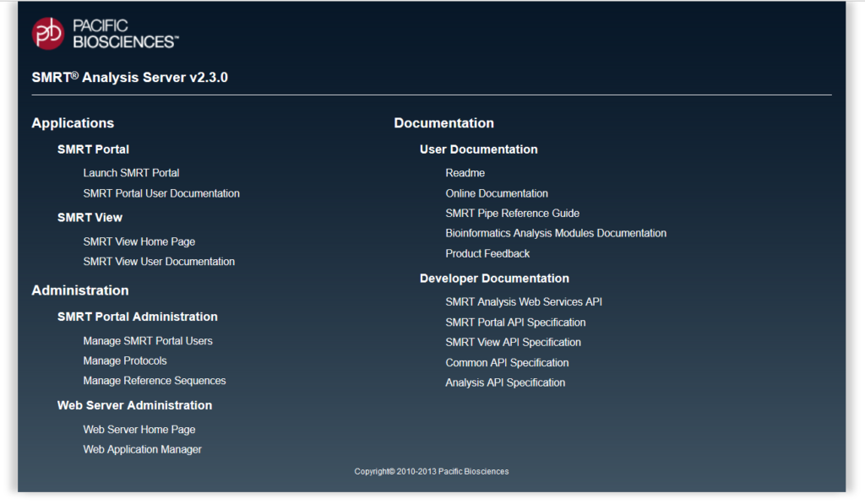This screenshot has width=865, height=504.
Task: Open SMRT View API Specification
Action: (513, 343)
